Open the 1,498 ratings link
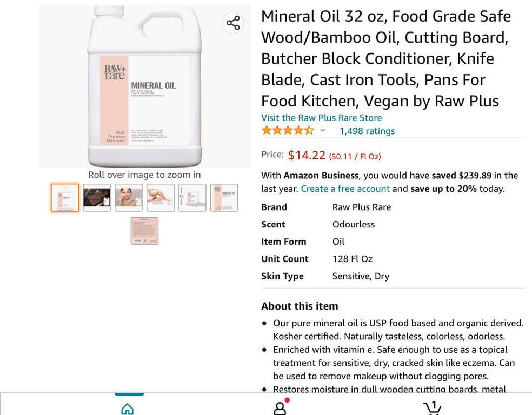The width and height of the screenshot is (532, 415). [x=367, y=131]
